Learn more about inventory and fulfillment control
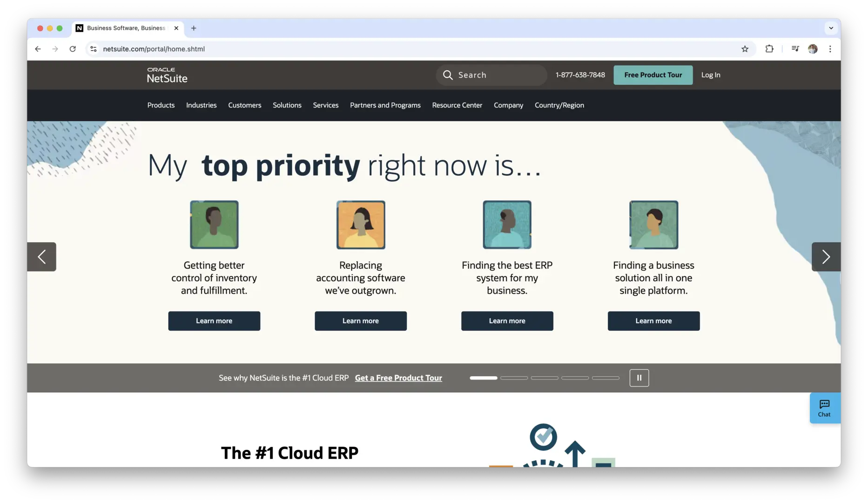Image resolution: width=868 pixels, height=503 pixels. (x=214, y=321)
